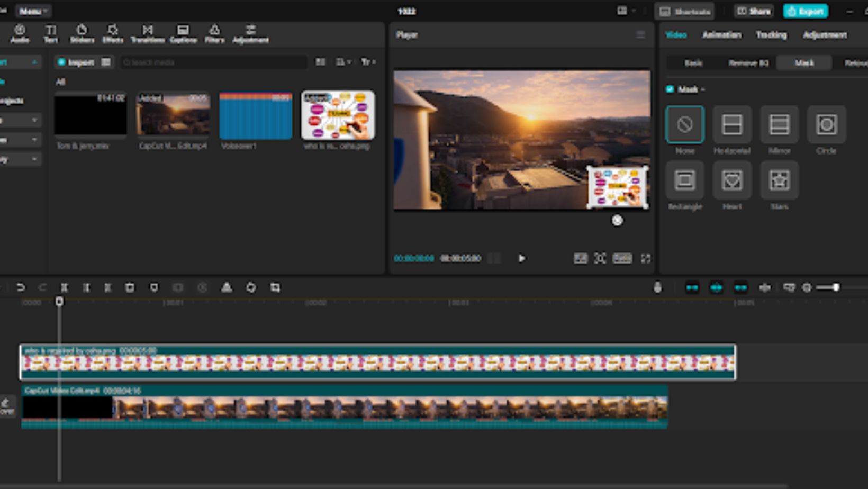The image size is (868, 489).
Task: Click the Search media field
Action: [x=214, y=62]
